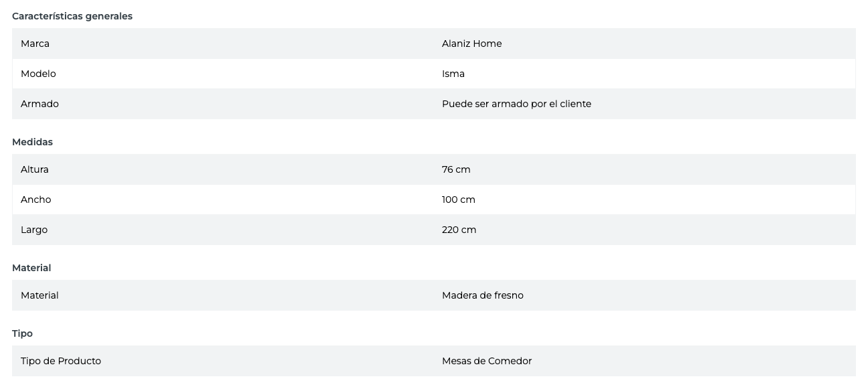Screen dimensions: 868x387
Task: Click the bold 'Material' section heading
Action: (x=31, y=268)
